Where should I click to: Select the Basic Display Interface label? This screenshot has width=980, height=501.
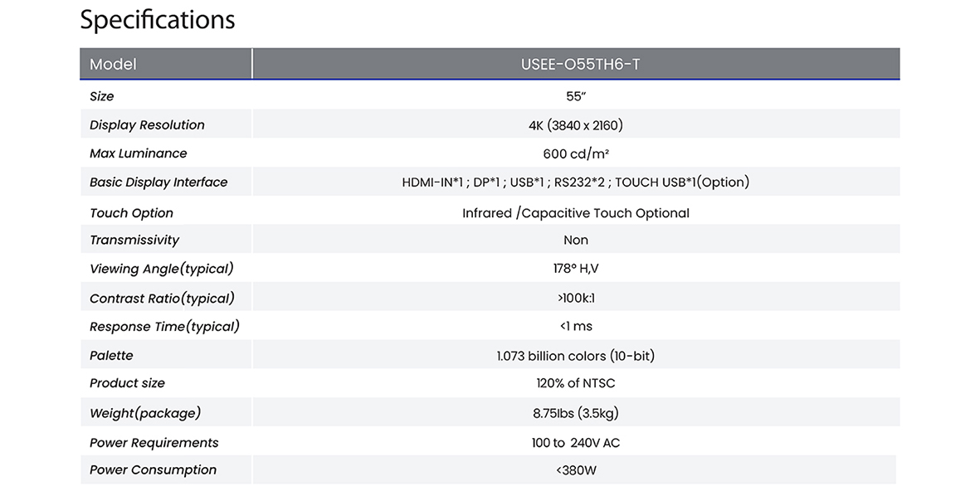point(158,182)
